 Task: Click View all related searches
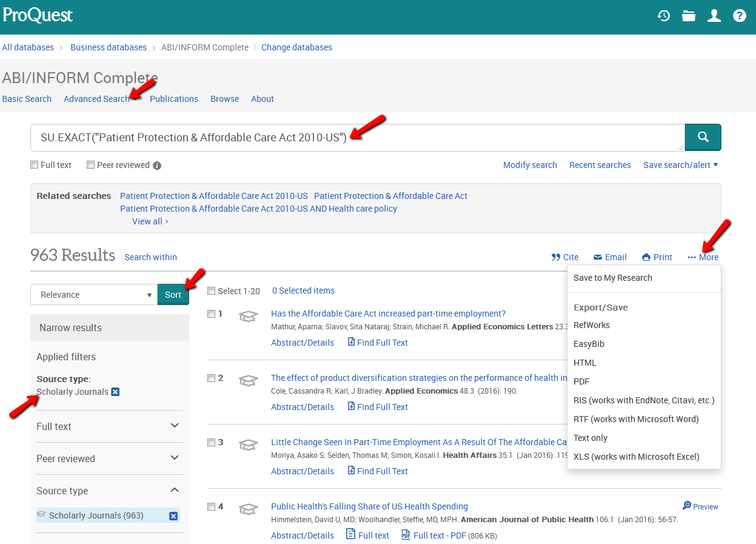coord(150,221)
